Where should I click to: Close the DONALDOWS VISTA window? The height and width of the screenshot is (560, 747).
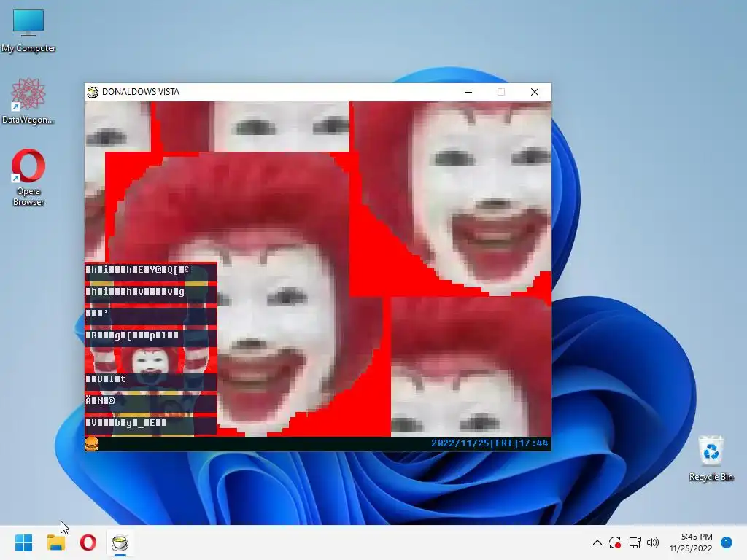tap(535, 92)
